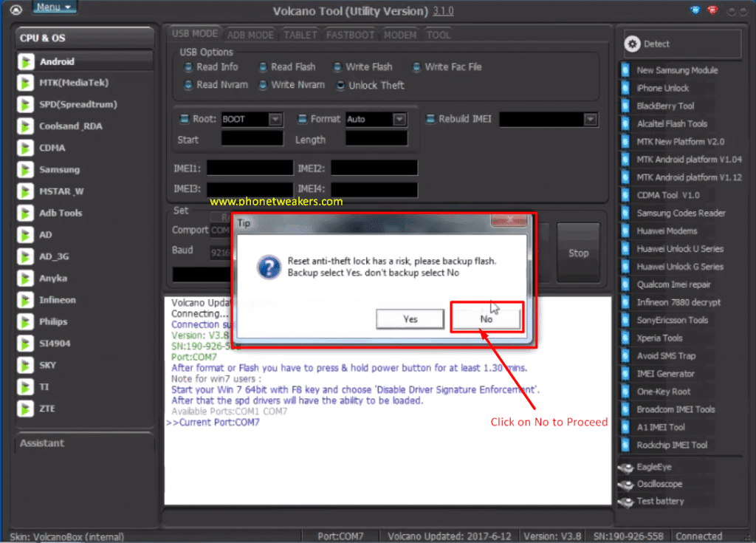Click the Oscilloscope tool icon
This screenshot has width=756, height=543.
point(626,484)
